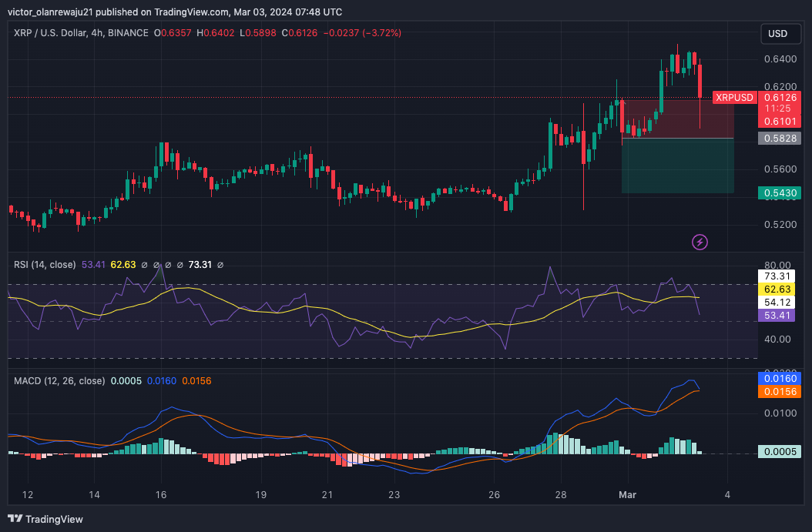Click the −0.0237 (−3.72%) change value

362,32
